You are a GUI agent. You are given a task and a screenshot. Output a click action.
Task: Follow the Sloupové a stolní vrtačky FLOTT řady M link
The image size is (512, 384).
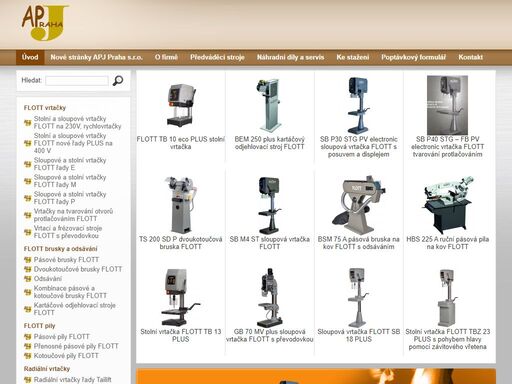click(70, 181)
